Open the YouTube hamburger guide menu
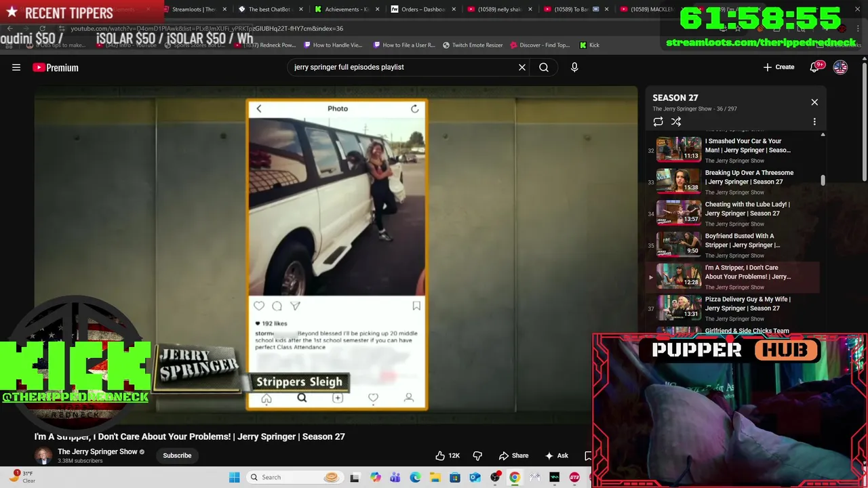 pos(16,67)
